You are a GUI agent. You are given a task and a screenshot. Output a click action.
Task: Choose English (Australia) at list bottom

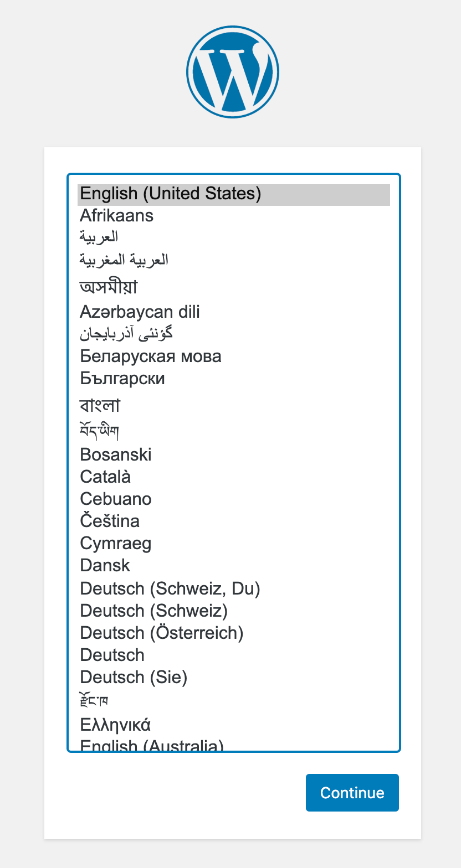coord(152,746)
